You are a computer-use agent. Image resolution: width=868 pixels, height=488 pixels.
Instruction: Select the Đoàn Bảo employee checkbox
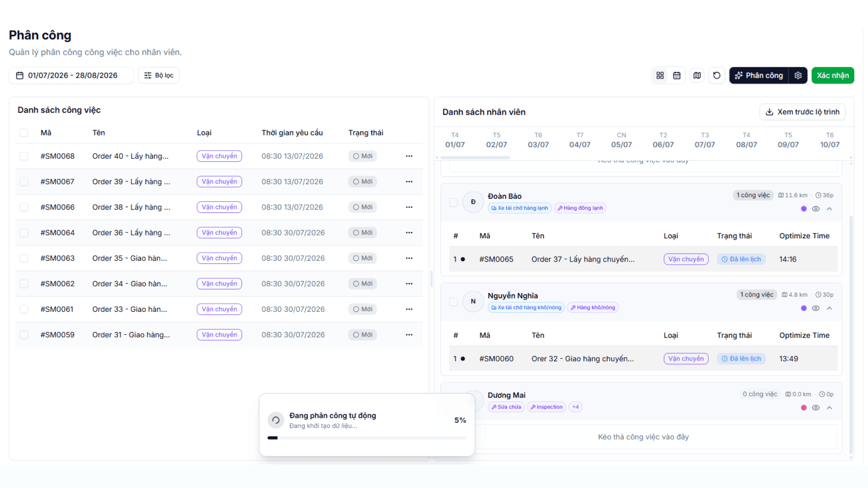(453, 202)
